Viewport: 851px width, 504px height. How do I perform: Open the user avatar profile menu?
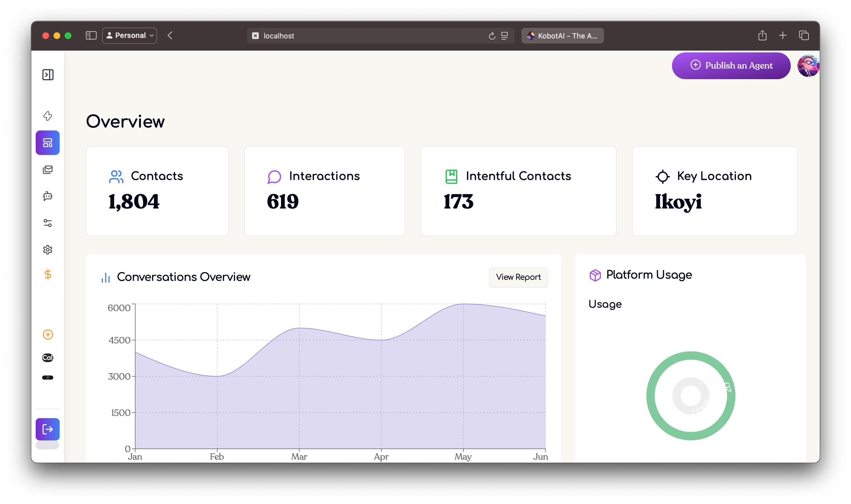click(808, 66)
